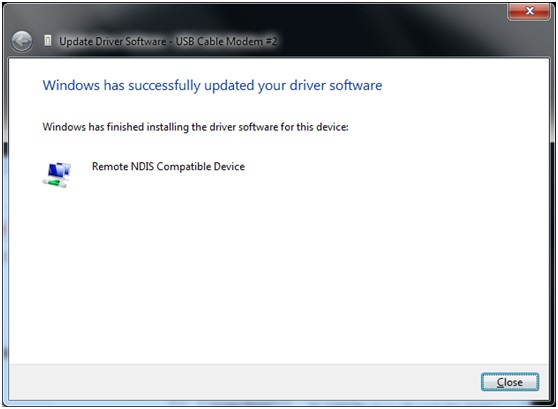558x409 pixels.
Task: Click the "Update Driver Software" title text
Action: click(113, 42)
